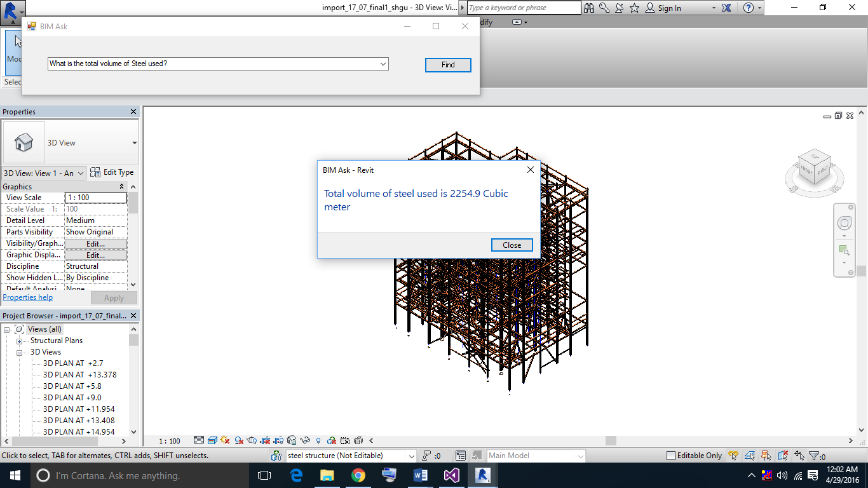Screen dimensions: 868x488
Task: Enable the Editable Only checkbox
Action: point(670,456)
